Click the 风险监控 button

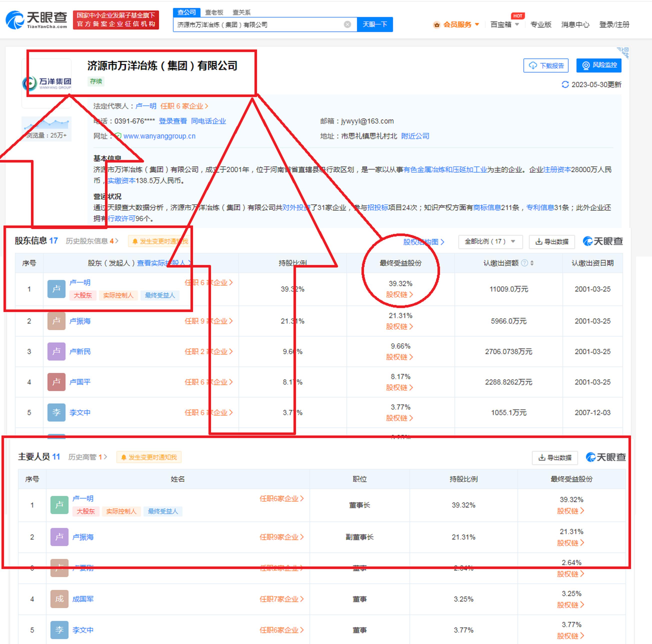pos(599,65)
